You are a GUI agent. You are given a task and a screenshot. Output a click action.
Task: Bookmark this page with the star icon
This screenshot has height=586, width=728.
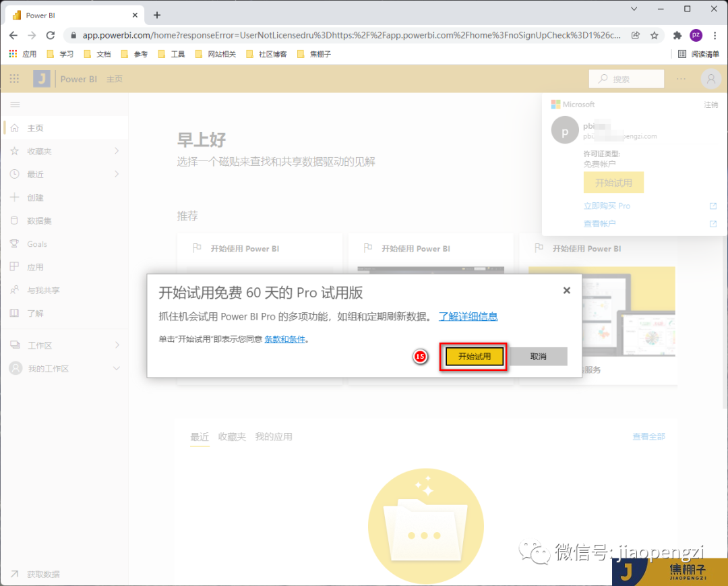coord(654,35)
